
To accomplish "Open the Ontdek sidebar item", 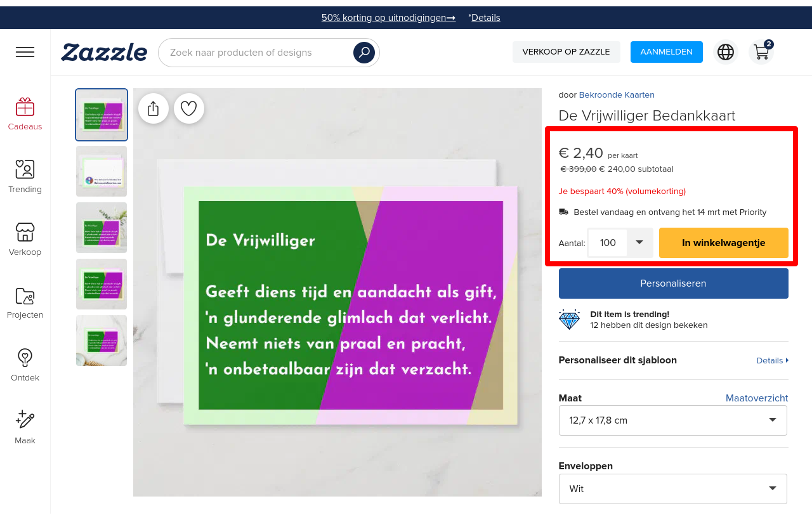I will 25,365.
